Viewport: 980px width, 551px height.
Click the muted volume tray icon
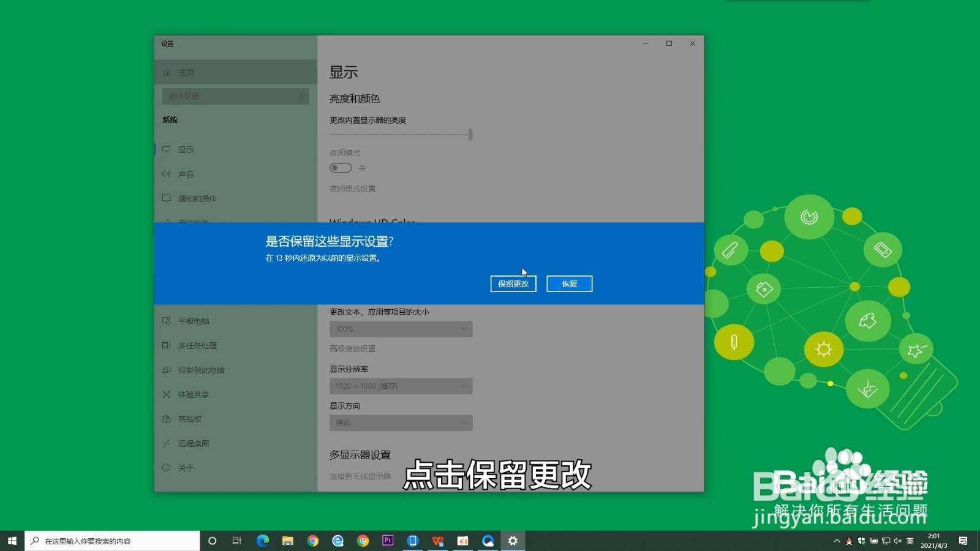click(898, 541)
